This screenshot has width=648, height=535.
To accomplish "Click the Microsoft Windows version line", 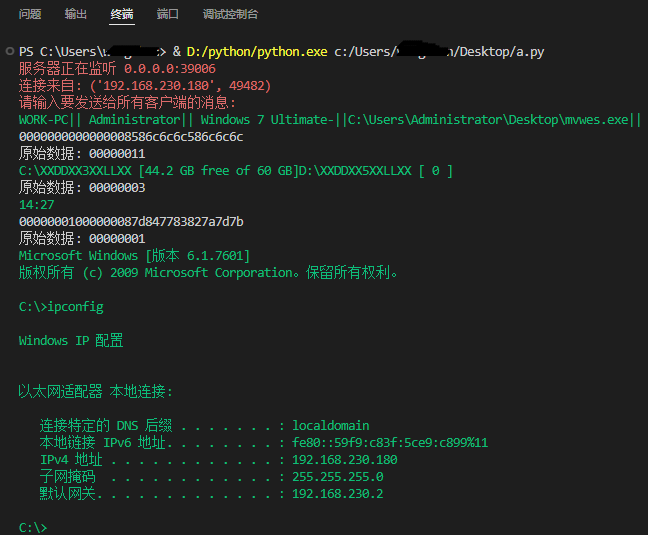I will coord(134,255).
